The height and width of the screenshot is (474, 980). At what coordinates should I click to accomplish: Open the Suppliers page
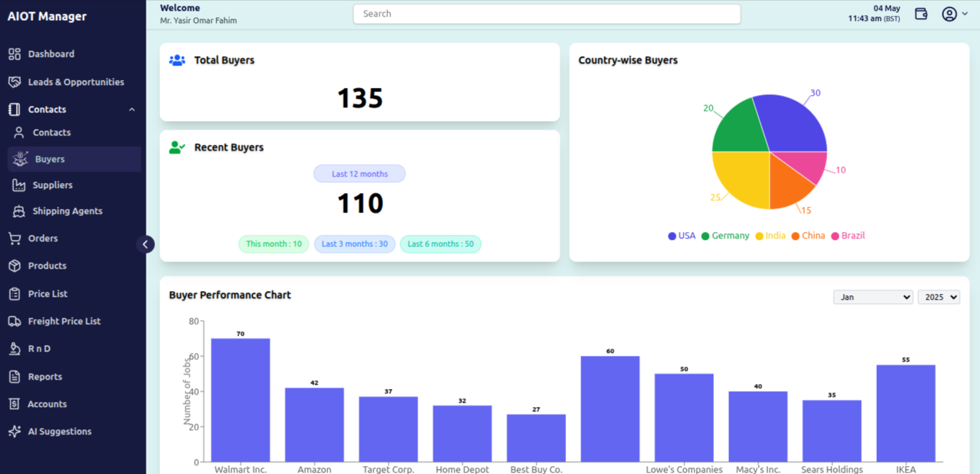53,185
